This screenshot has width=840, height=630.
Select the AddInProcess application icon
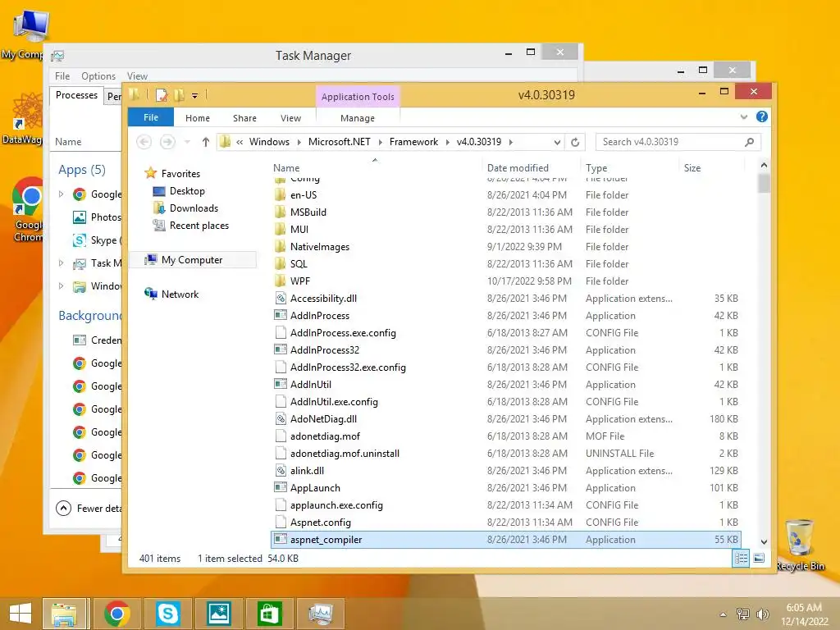[281, 316]
